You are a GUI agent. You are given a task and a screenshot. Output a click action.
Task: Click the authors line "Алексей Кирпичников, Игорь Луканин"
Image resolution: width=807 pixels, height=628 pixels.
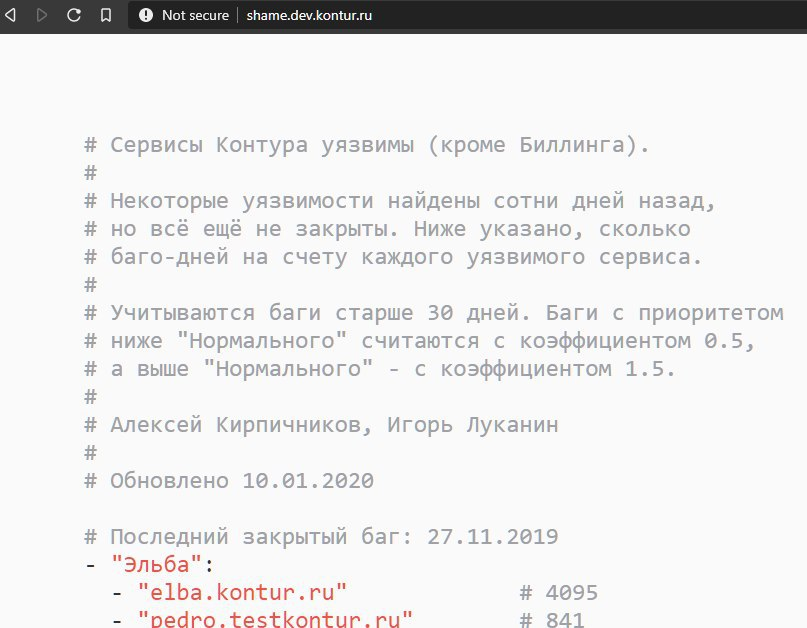point(322,425)
